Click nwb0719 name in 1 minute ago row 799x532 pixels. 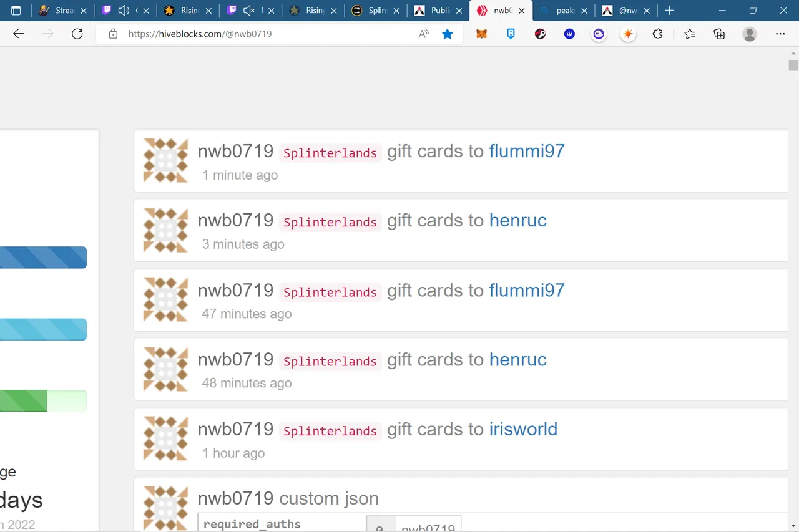(235, 151)
